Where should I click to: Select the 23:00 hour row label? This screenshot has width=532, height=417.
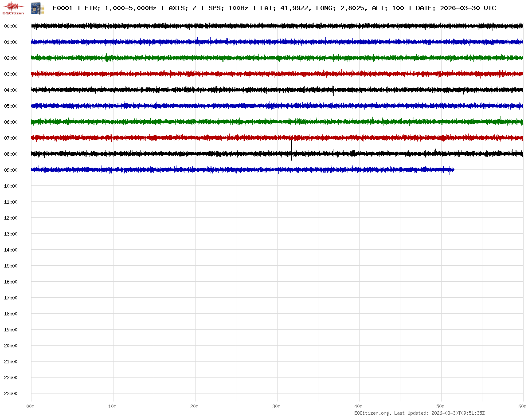point(11,393)
